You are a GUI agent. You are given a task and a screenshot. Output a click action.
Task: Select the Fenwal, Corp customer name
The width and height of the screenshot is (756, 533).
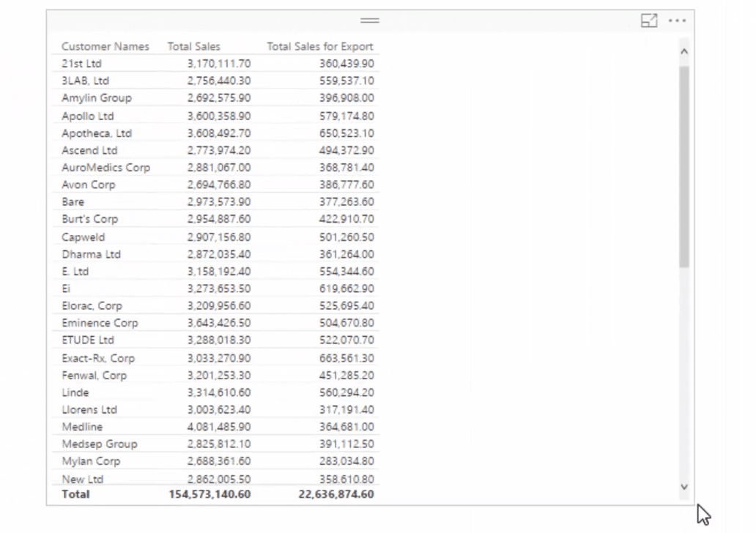pyautogui.click(x=94, y=376)
